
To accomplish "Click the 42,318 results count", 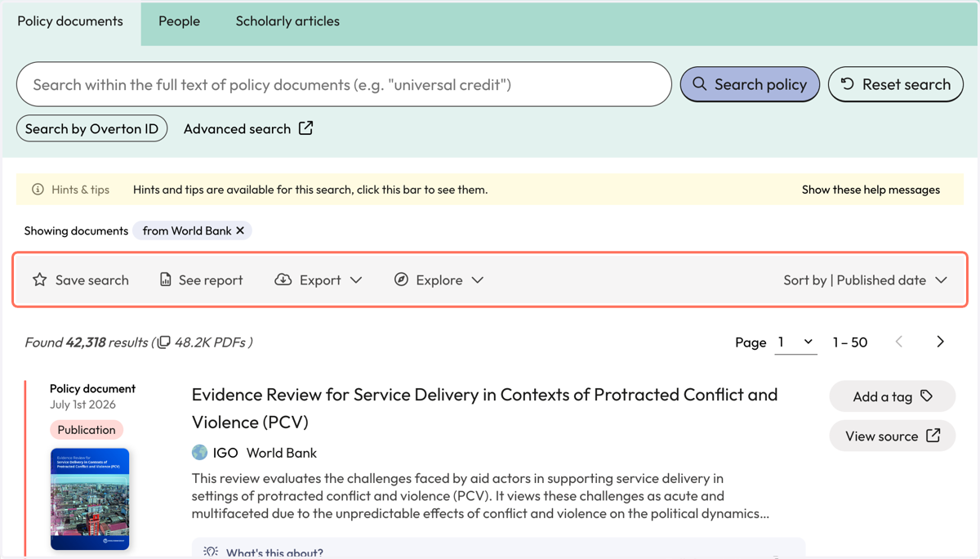I will click(x=86, y=342).
